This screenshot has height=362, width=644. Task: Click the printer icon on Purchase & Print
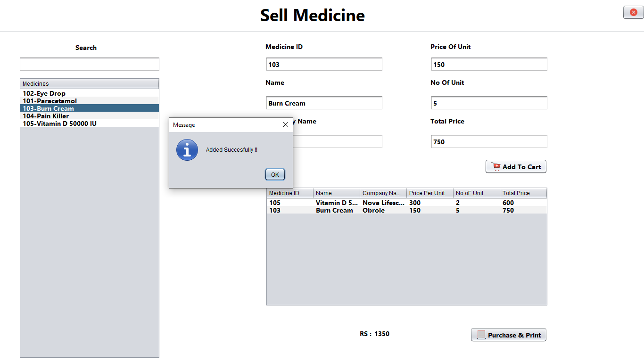coord(481,335)
